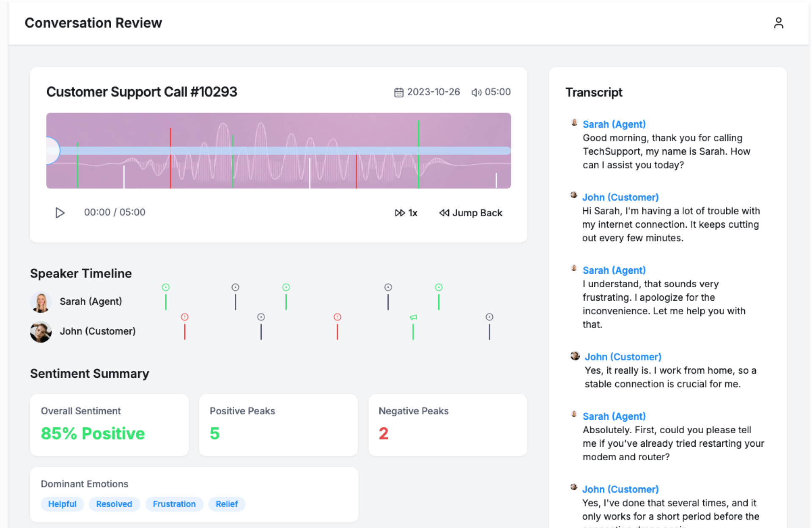Click the green megaphone marker on John's timeline
This screenshot has width=812, height=528.
pos(413,317)
